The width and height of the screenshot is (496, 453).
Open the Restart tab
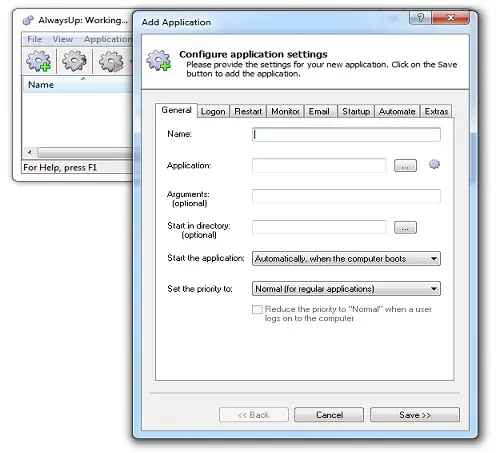[x=248, y=111]
